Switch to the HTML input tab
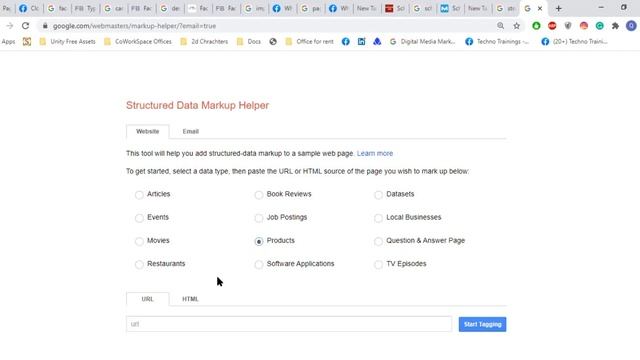640x360 pixels. [190, 299]
